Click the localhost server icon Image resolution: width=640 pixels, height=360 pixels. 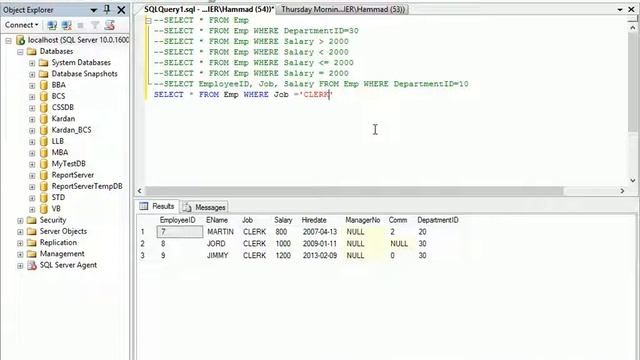[20, 40]
